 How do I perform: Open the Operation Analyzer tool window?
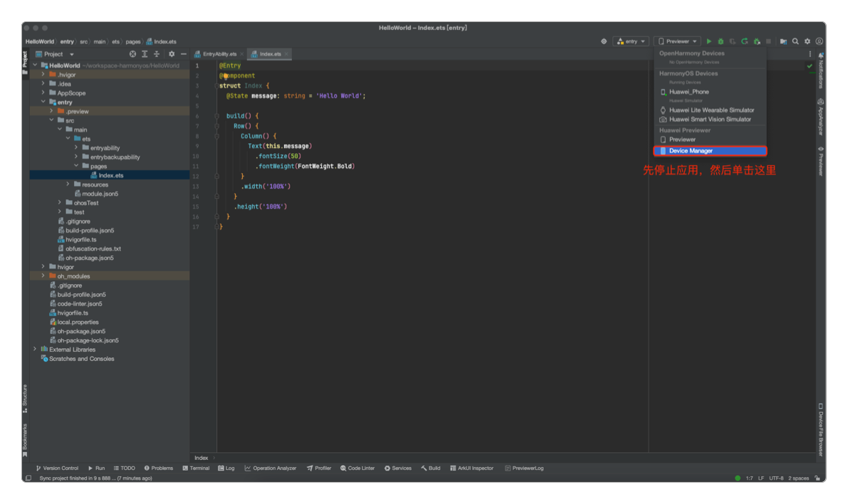point(271,468)
